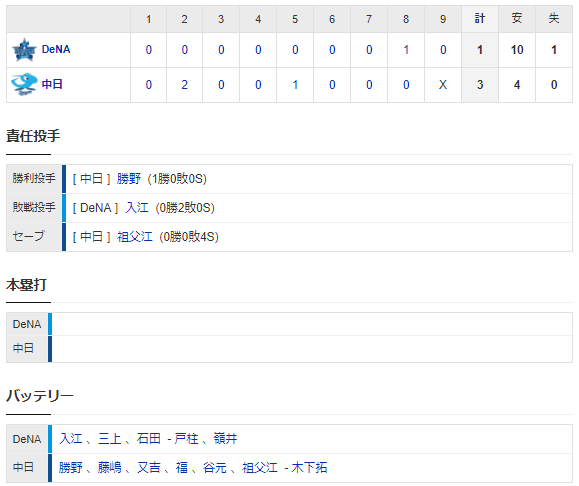Open the 中日 team link in scoreboard

coord(52,84)
